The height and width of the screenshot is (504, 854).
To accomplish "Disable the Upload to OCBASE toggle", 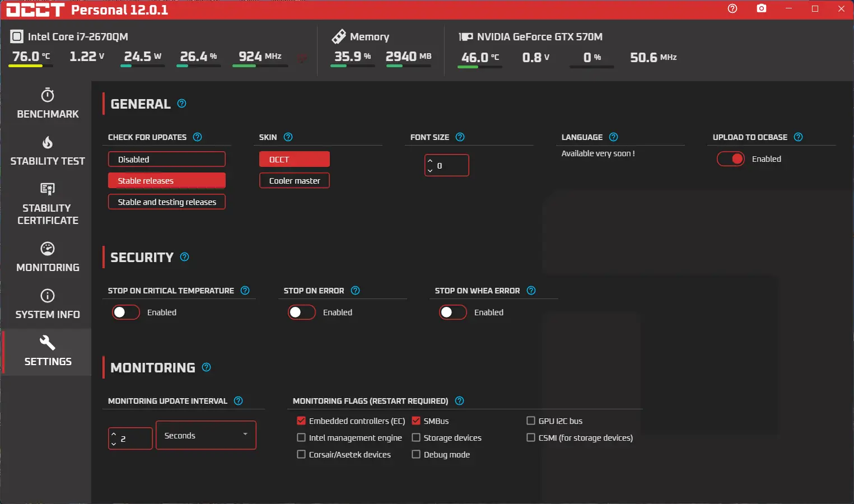I will (x=731, y=159).
